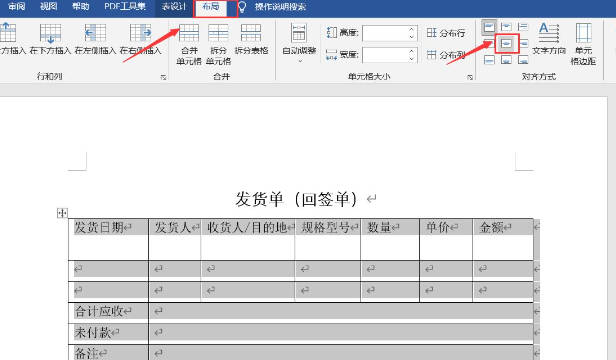This screenshot has width=616, height=360.
Task: Toggle align top left cell alignment
Action: coord(489,27)
